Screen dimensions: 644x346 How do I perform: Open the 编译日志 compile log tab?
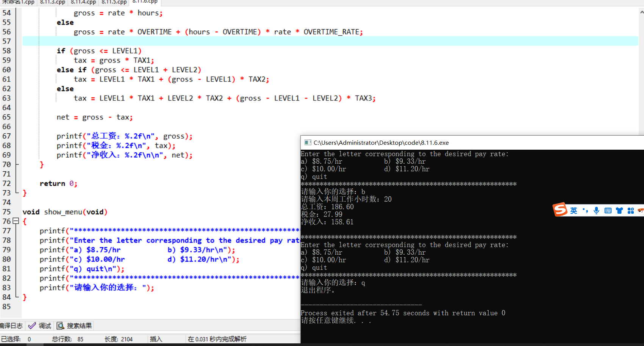(x=11, y=326)
